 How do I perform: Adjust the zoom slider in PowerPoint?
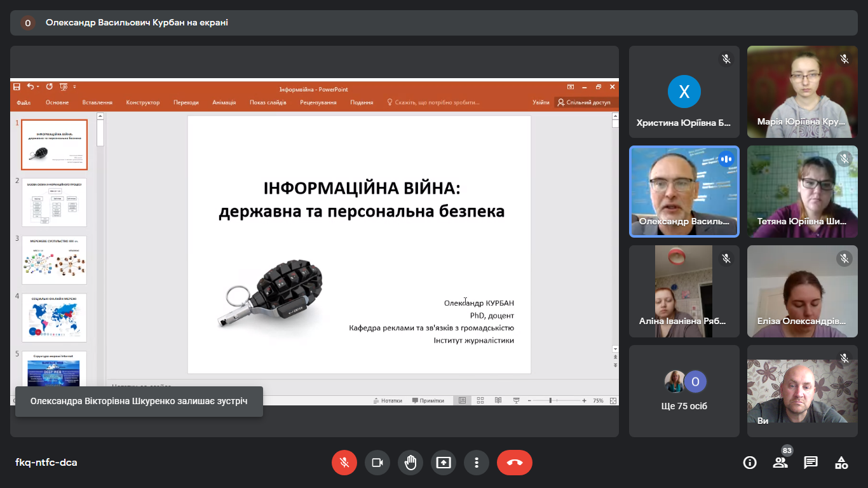550,401
